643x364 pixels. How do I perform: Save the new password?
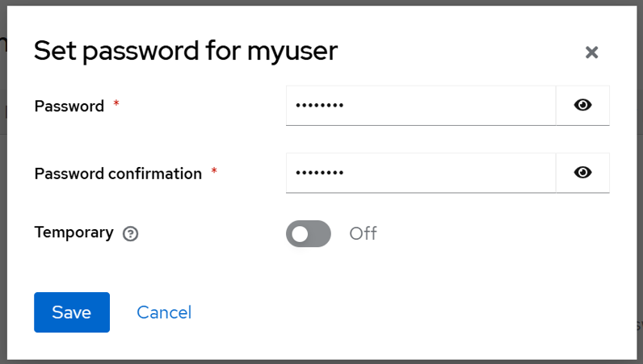pos(72,312)
